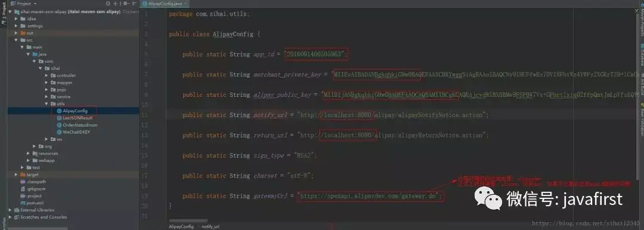Expand the wx package arrow

47,139
